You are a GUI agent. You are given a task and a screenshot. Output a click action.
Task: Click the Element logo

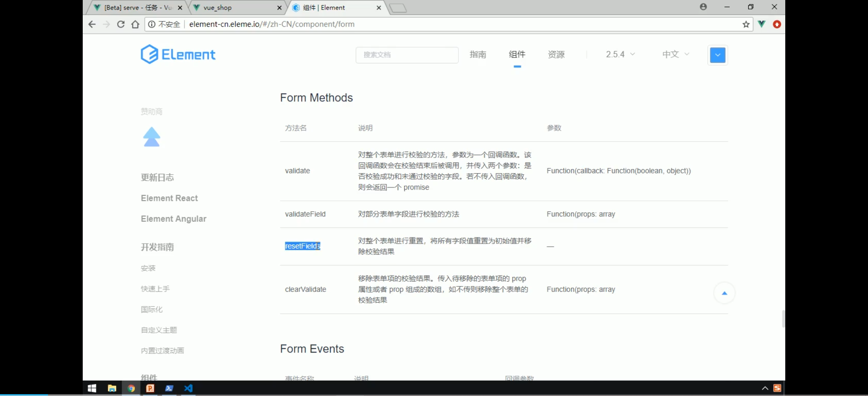(178, 54)
